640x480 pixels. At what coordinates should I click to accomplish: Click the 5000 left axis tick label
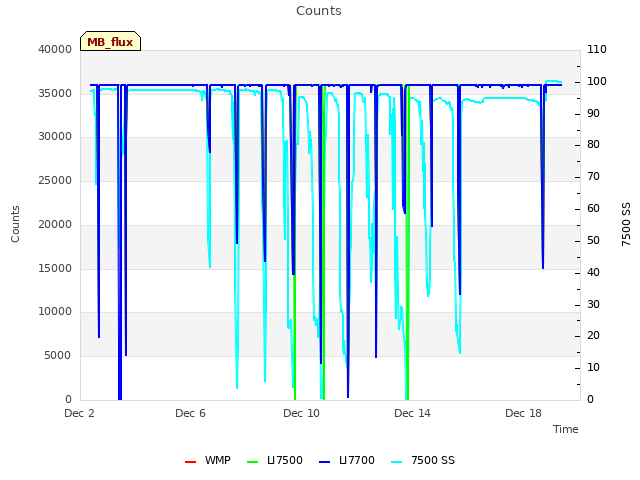point(58,356)
